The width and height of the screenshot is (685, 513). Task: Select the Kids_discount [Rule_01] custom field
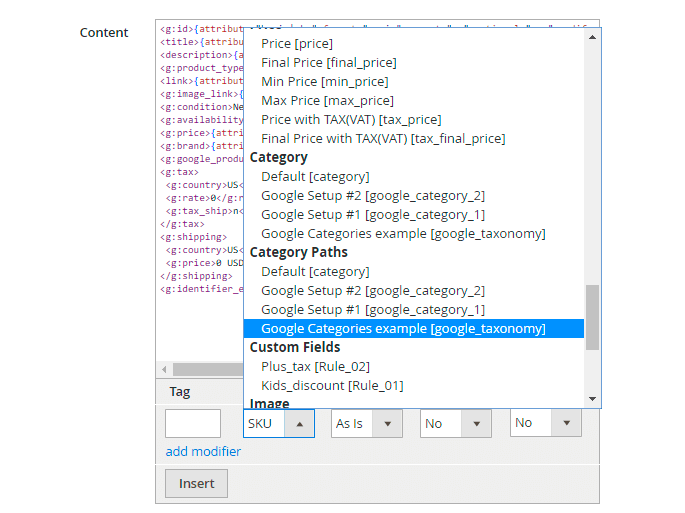pyautogui.click(x=332, y=385)
